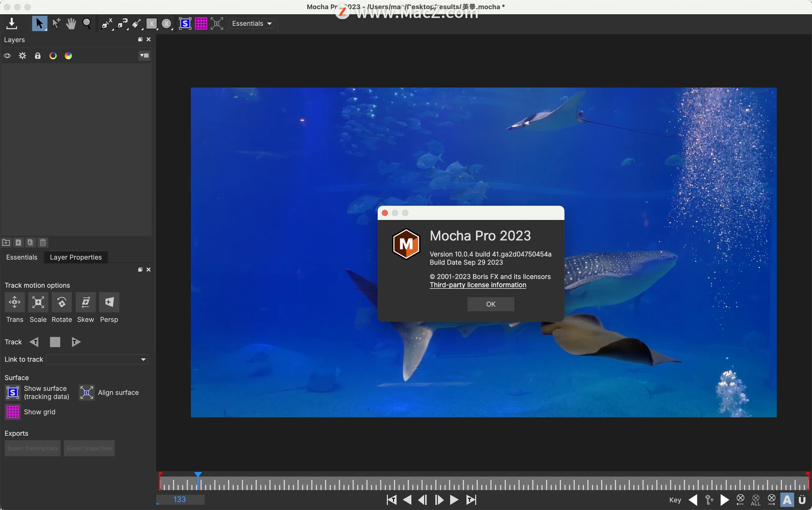Click the delete all keyframes icon
This screenshot has width=812, height=510.
pyautogui.click(x=756, y=500)
